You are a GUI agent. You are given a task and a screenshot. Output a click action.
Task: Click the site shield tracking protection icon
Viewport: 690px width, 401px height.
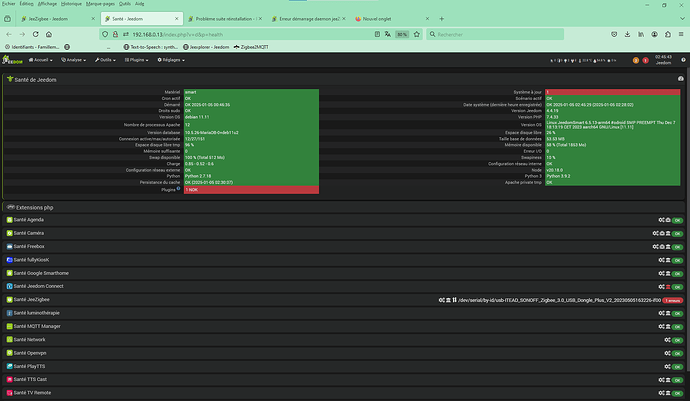pos(105,34)
